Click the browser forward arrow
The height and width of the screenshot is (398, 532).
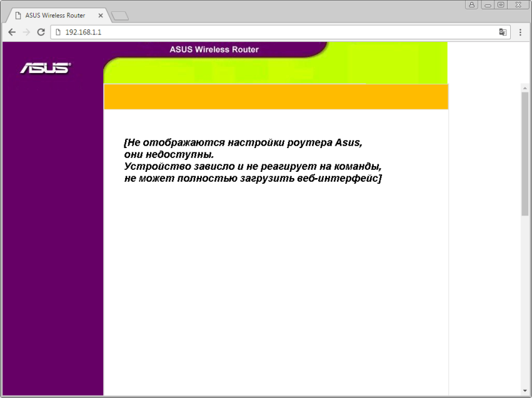tap(26, 32)
